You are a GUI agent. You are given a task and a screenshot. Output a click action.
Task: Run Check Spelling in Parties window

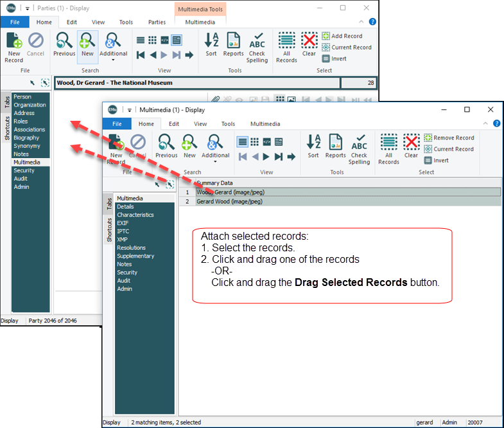click(x=257, y=47)
